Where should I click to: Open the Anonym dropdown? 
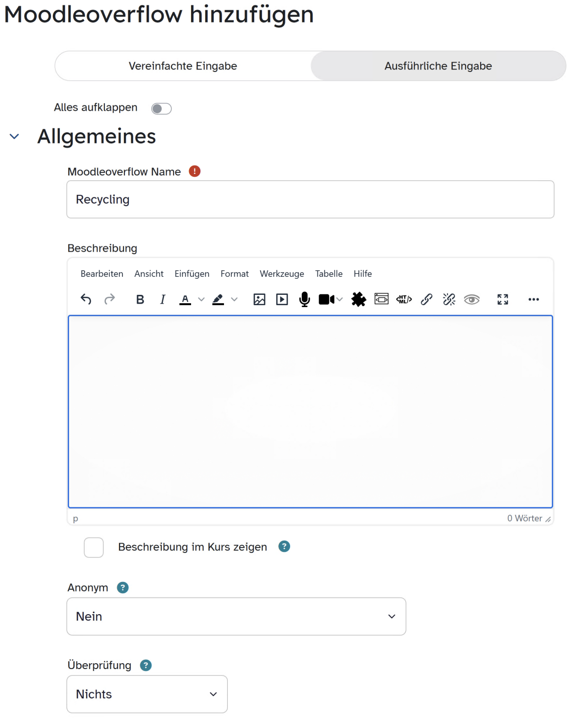pyautogui.click(x=236, y=616)
